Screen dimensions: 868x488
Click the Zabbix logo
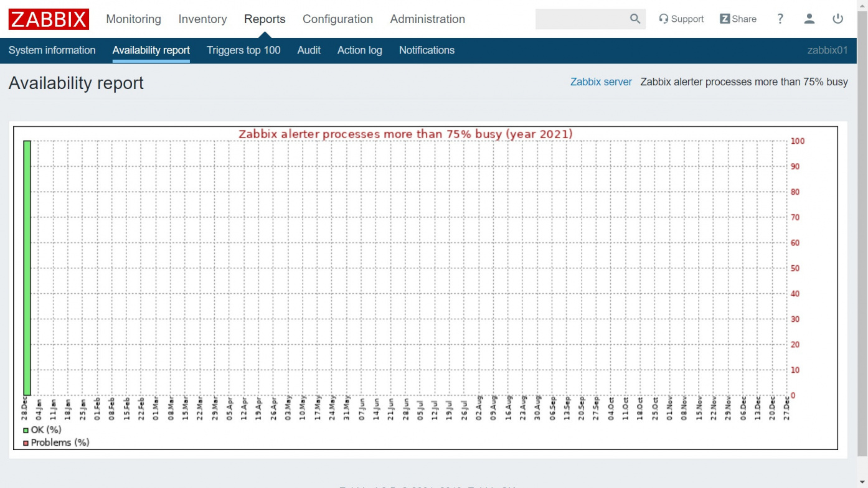[x=49, y=19]
